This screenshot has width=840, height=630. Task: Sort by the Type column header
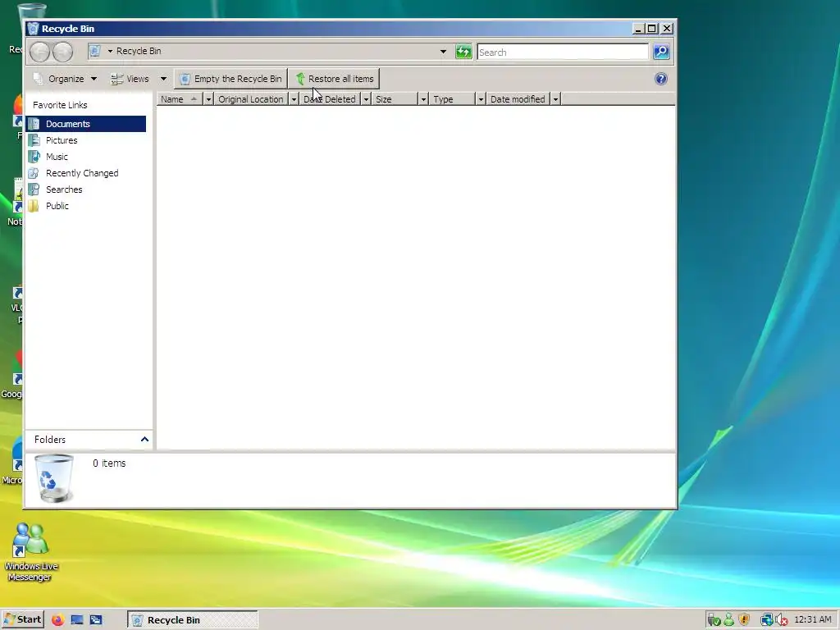coord(452,99)
